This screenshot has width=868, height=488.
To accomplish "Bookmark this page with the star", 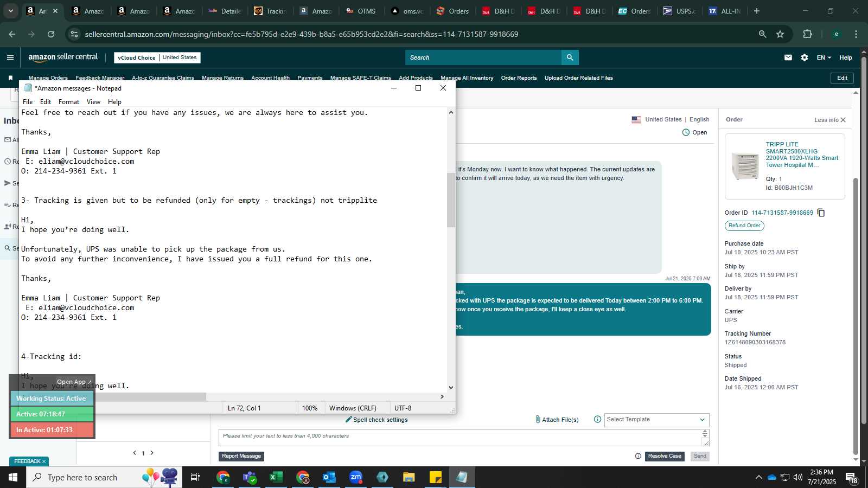I will click(780, 34).
